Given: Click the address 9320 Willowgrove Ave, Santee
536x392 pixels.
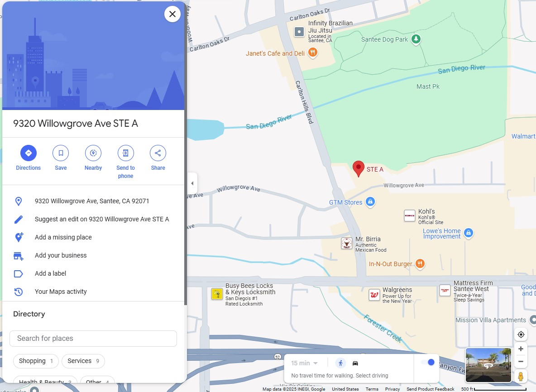Looking at the screenshot, I should pos(92,201).
